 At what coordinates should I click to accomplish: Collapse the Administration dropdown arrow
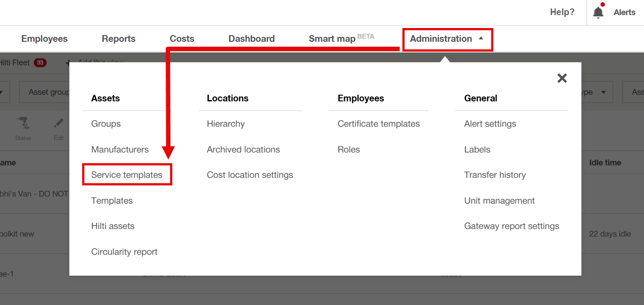[481, 39]
